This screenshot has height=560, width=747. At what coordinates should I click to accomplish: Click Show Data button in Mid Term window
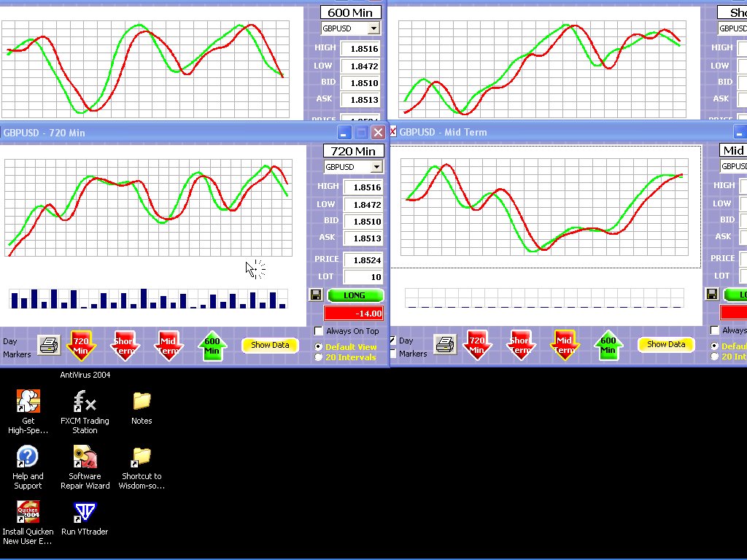tap(666, 344)
